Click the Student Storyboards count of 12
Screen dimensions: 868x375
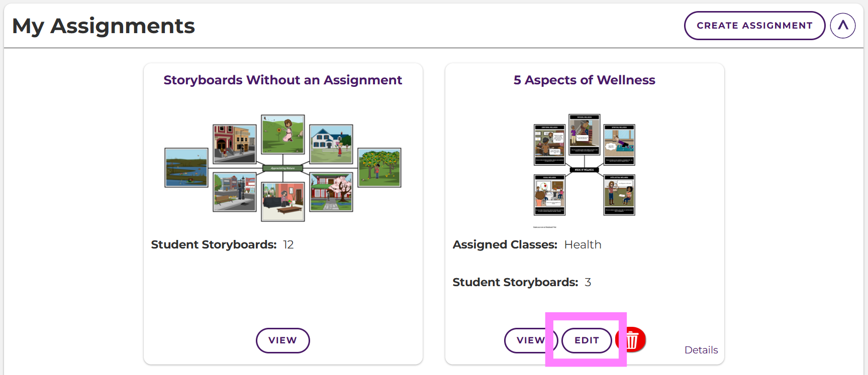pyautogui.click(x=288, y=244)
